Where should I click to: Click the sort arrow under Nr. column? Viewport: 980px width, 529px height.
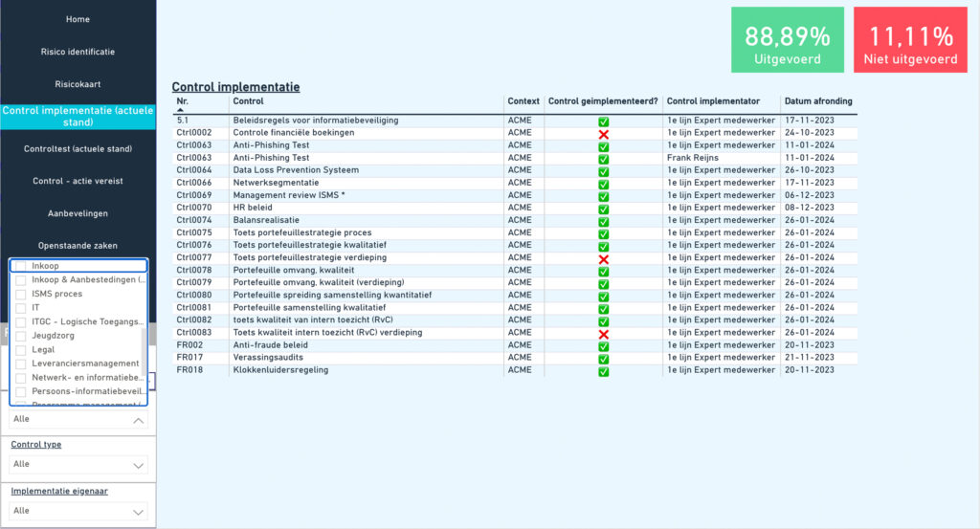tap(181, 110)
